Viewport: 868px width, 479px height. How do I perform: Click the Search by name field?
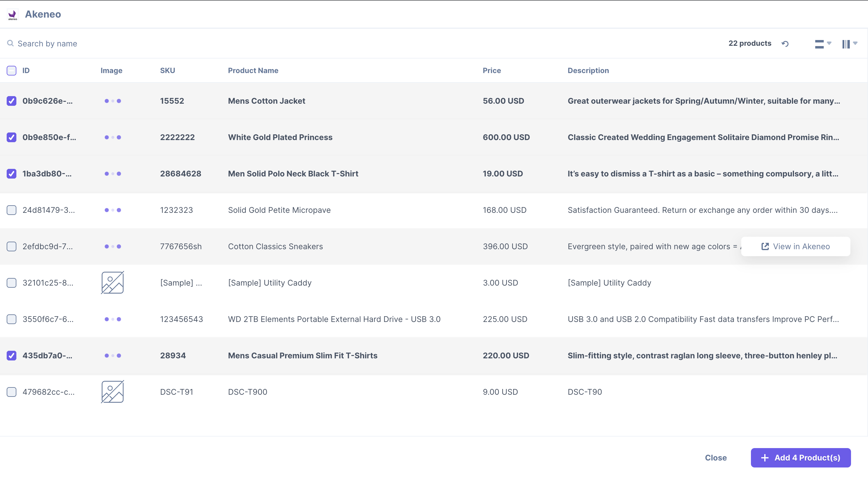[x=47, y=43]
